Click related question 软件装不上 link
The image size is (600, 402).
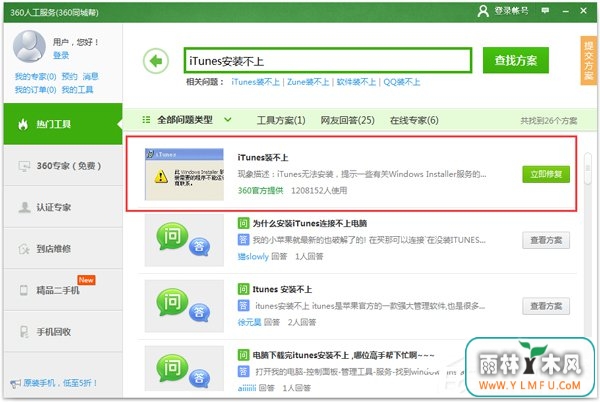coord(356,82)
